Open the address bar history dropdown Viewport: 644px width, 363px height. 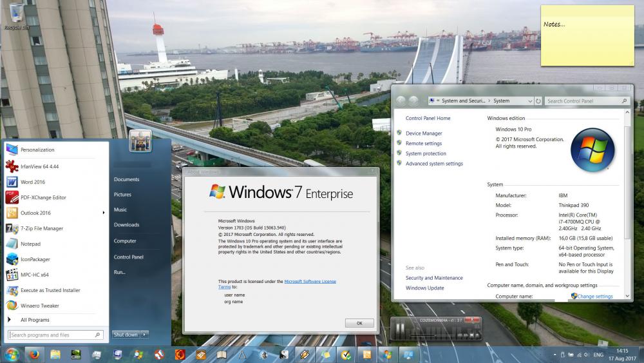[x=530, y=101]
